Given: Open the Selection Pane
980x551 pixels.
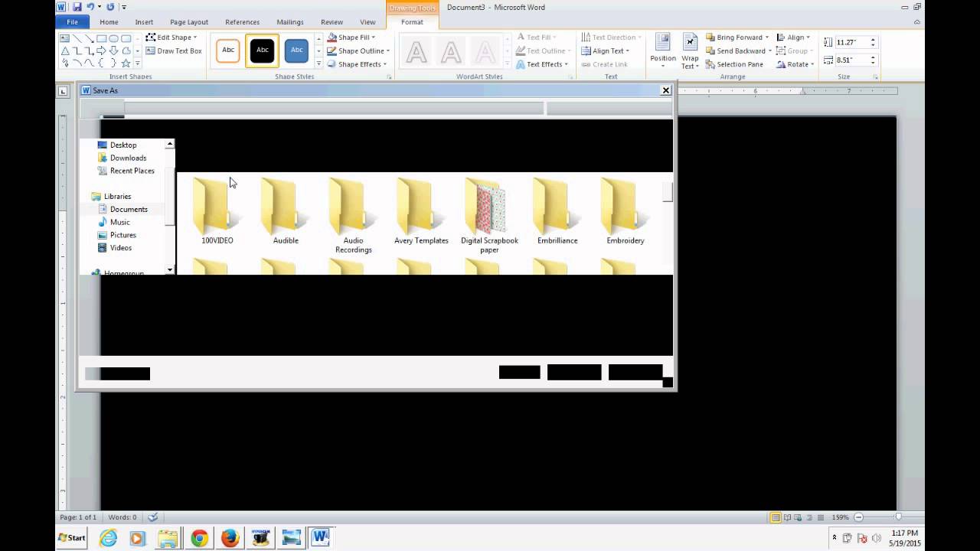Looking at the screenshot, I should [x=734, y=64].
